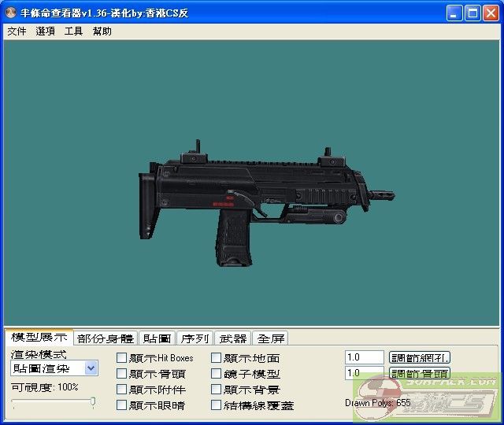Maximize the model viewer window

coord(472,13)
